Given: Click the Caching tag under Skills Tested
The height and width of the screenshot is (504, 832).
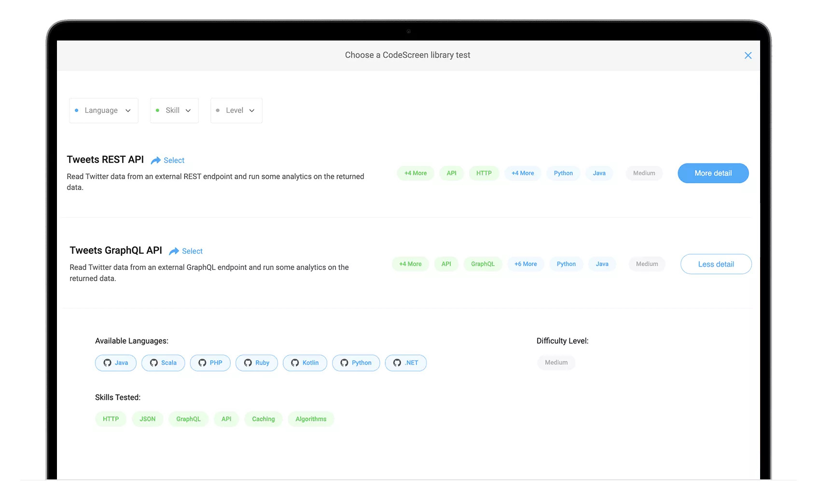Looking at the screenshot, I should click(263, 419).
